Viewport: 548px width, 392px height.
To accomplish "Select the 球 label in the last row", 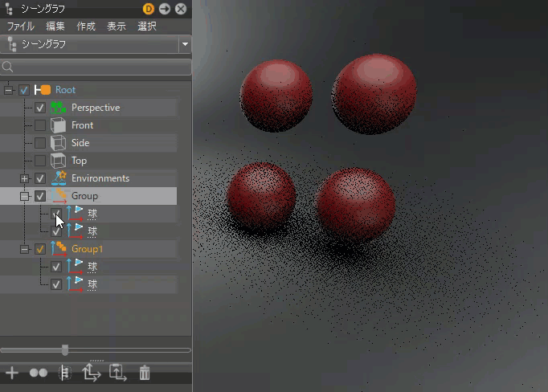I will click(92, 284).
